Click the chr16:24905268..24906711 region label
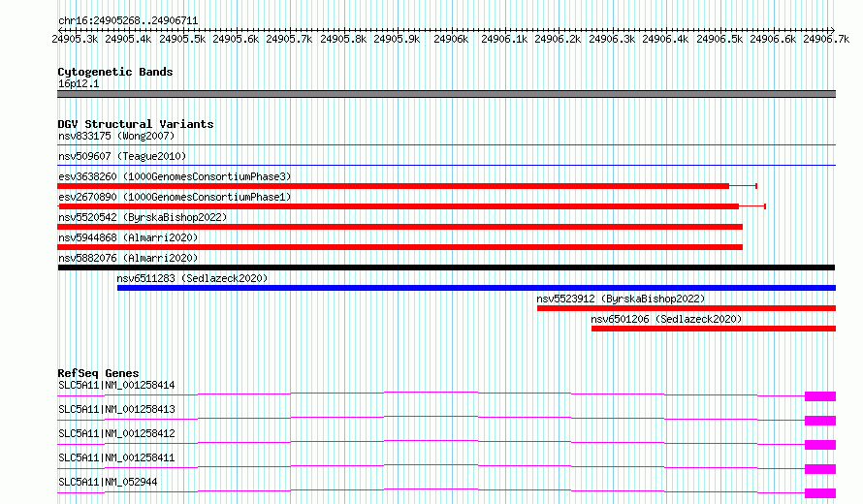This screenshot has width=863, height=504. pos(128,20)
